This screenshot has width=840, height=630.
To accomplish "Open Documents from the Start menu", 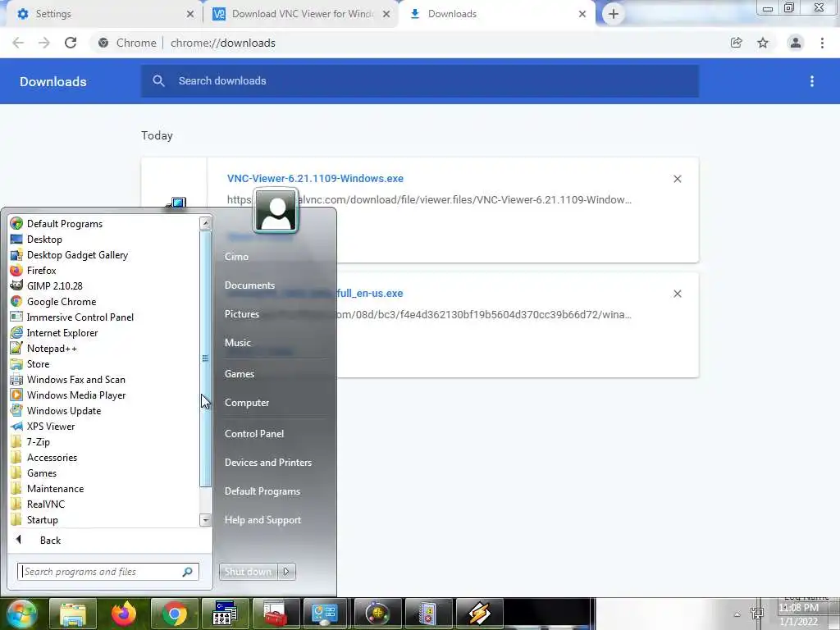I will click(249, 285).
